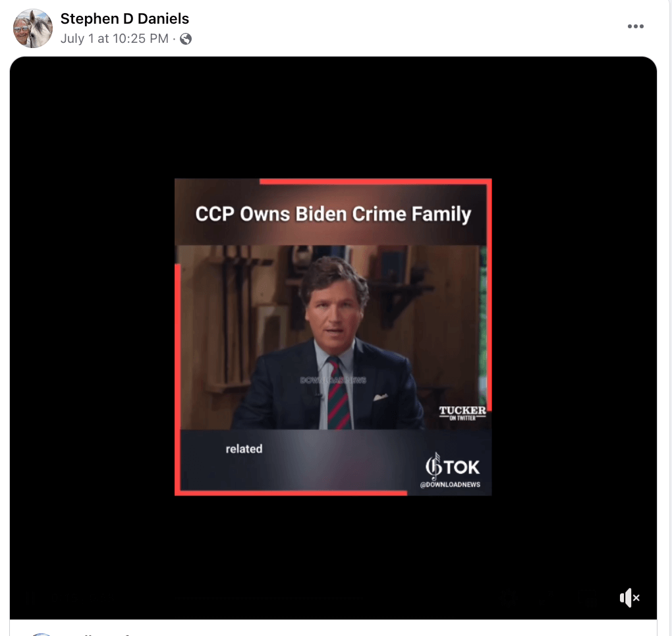Viewport: 672px width, 636px height.
Task: Select the @DOWNLOADNEWS handle text
Action: tap(450, 485)
